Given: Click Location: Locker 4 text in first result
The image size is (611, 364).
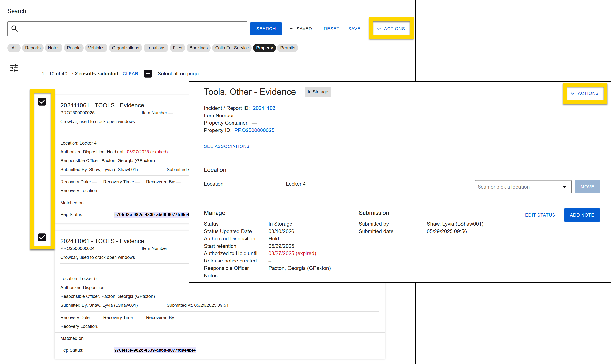Looking at the screenshot, I should 78,143.
